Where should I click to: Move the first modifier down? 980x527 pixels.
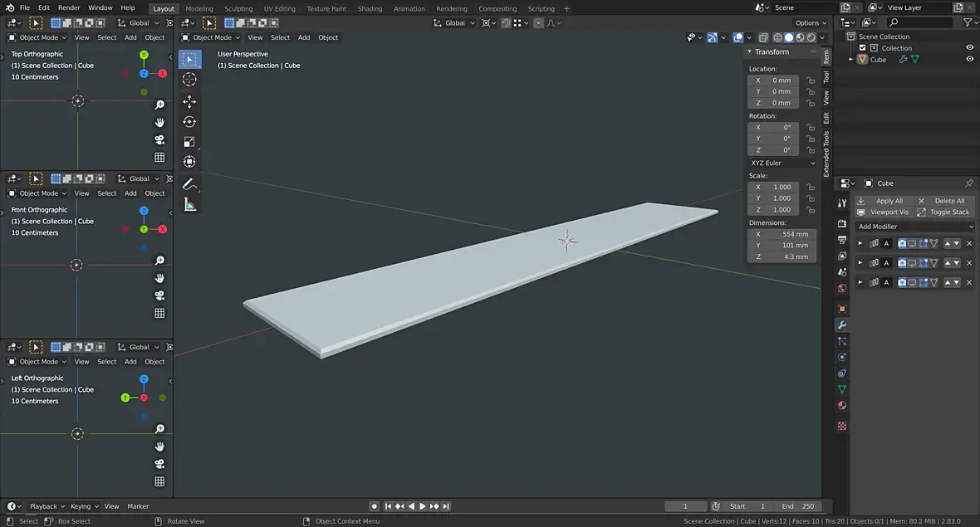pos(956,243)
